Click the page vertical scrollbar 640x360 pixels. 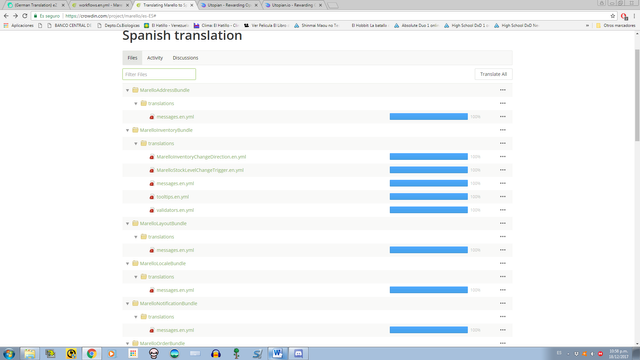tap(637, 96)
